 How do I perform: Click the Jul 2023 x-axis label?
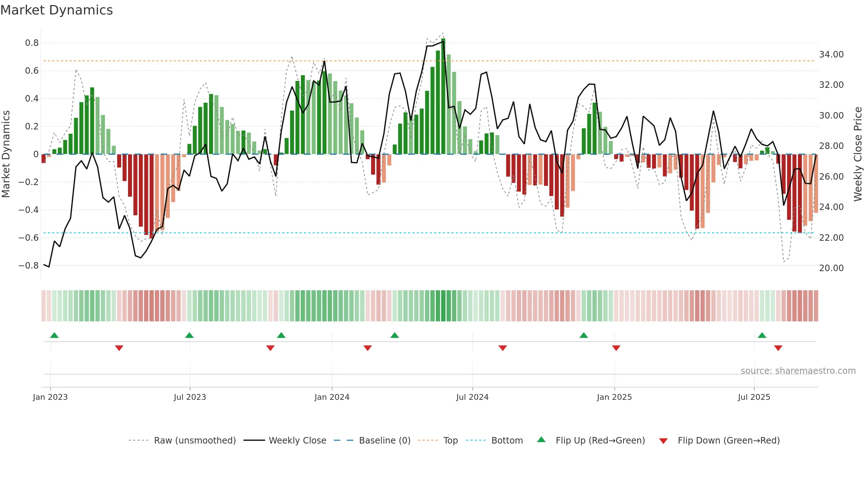[190, 397]
